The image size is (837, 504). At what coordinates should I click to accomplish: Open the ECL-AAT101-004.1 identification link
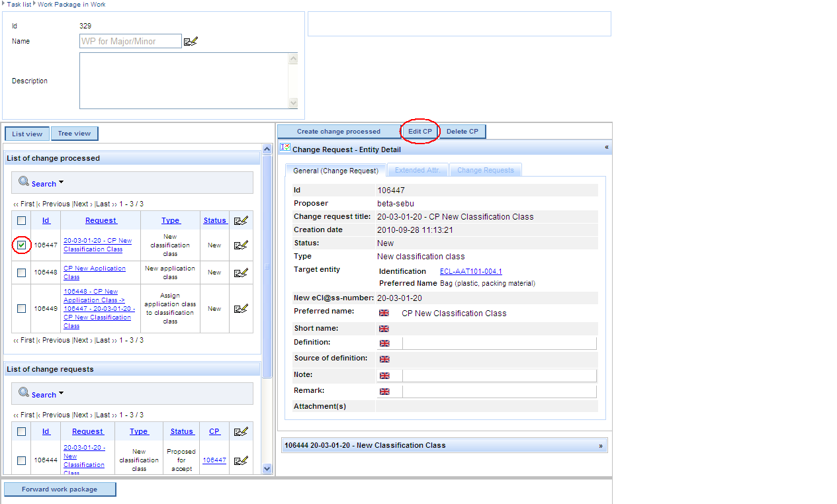coord(470,272)
